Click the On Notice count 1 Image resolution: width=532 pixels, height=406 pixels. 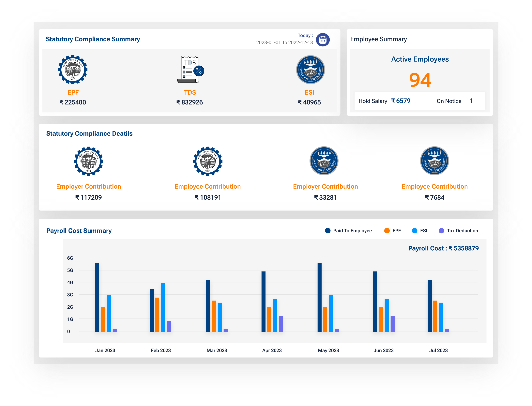tap(471, 101)
